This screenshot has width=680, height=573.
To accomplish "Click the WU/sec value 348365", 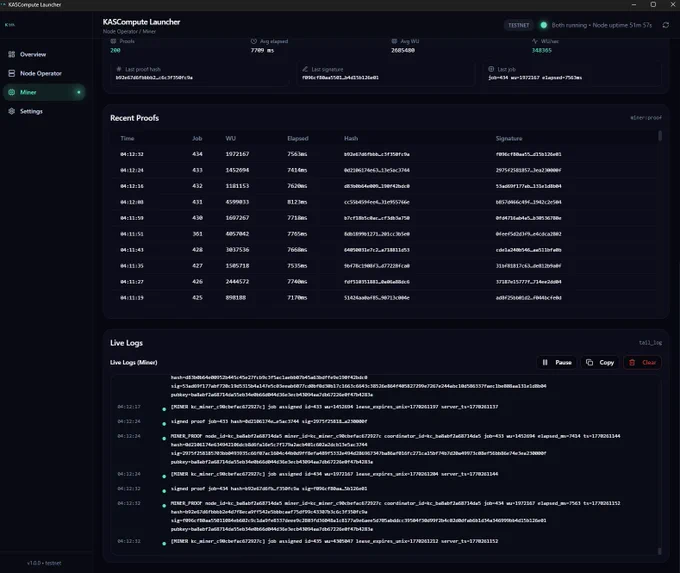I will 542,50.
